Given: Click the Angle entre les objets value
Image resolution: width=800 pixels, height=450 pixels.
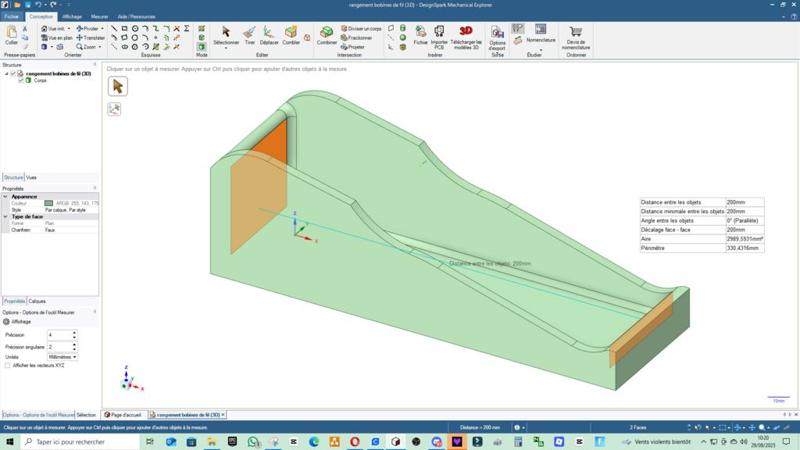Looking at the screenshot, I should coord(744,220).
